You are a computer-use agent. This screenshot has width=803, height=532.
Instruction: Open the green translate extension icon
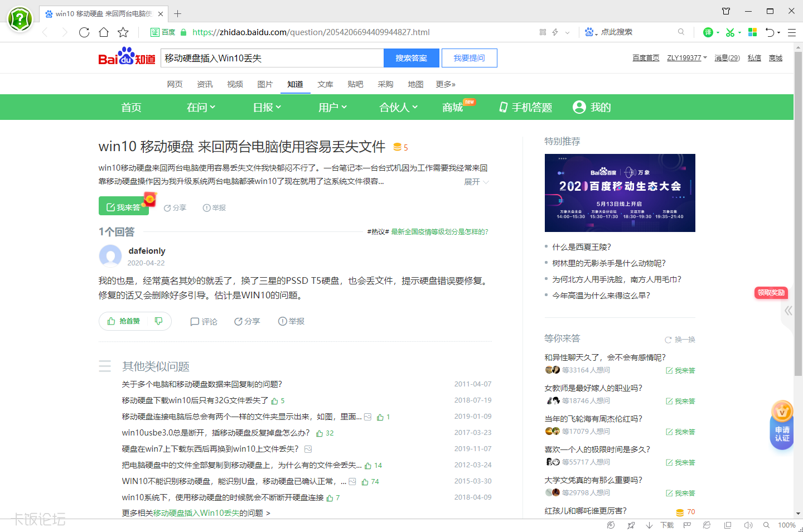(x=708, y=32)
